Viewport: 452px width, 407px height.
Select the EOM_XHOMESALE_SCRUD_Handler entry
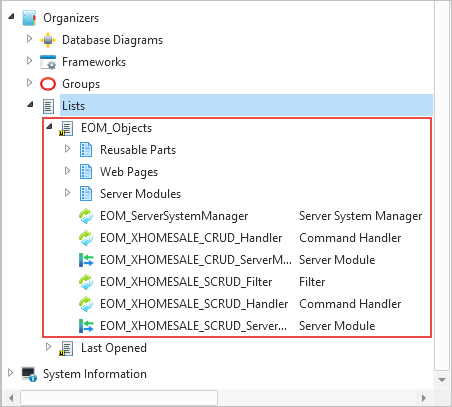[194, 304]
